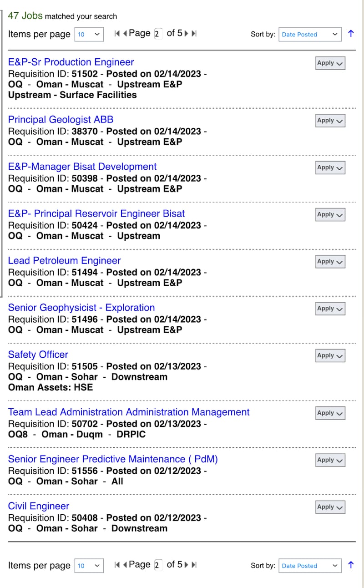Open E&P-Sr Production Engineer job link
The height and width of the screenshot is (588, 364).
click(x=71, y=62)
